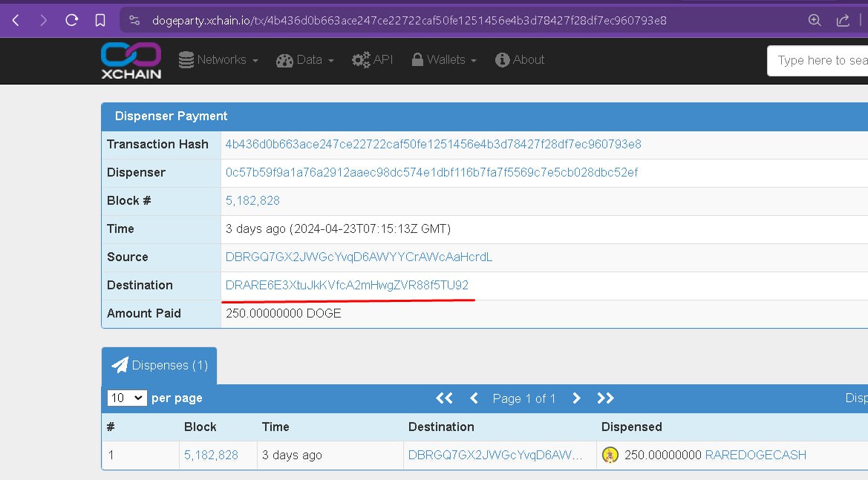Share this page via the share icon
Screen dimensions: 868x480
click(x=843, y=21)
